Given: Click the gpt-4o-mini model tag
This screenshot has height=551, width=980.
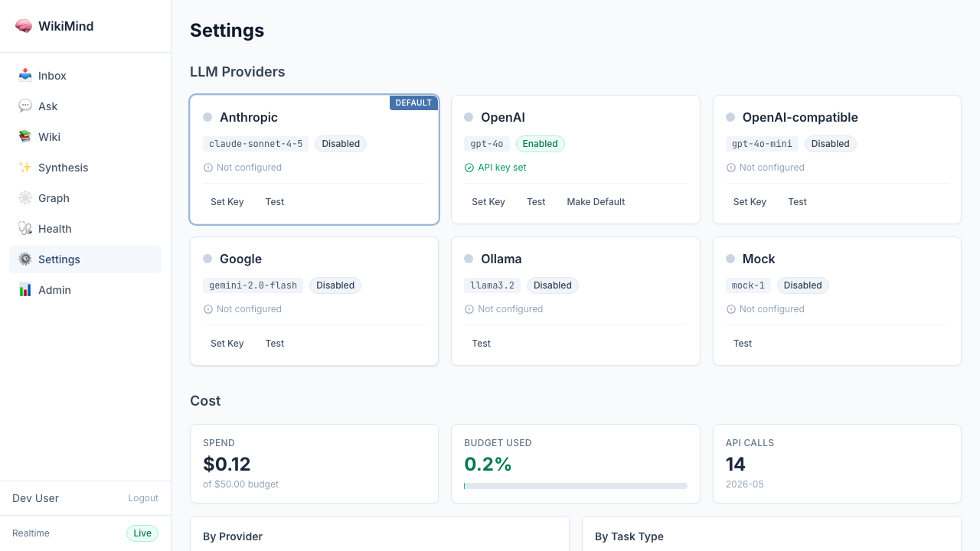Looking at the screenshot, I should [x=762, y=144].
